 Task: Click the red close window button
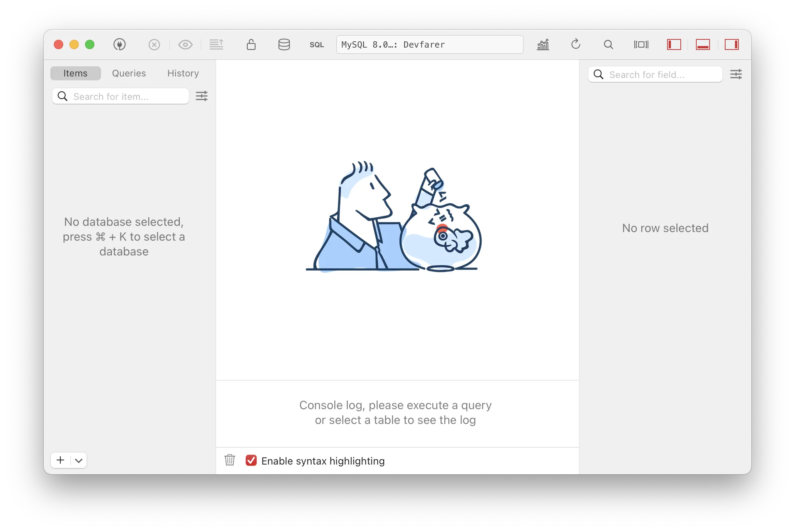pos(59,44)
